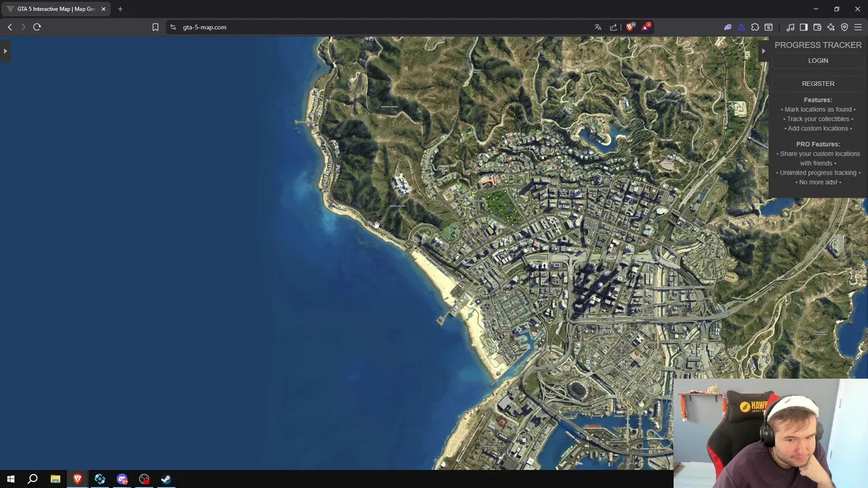Screen dimensions: 868x488
Task: Open a new browser tab
Action: pos(120,9)
